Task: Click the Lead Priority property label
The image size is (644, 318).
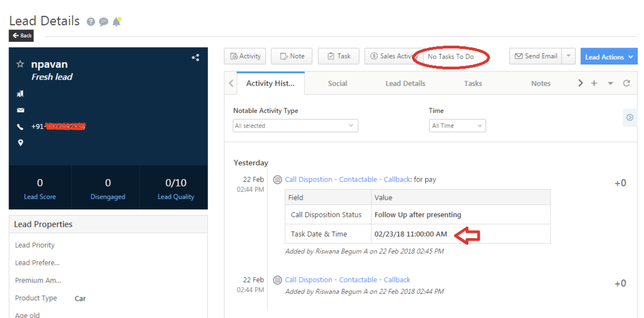Action: (x=35, y=245)
